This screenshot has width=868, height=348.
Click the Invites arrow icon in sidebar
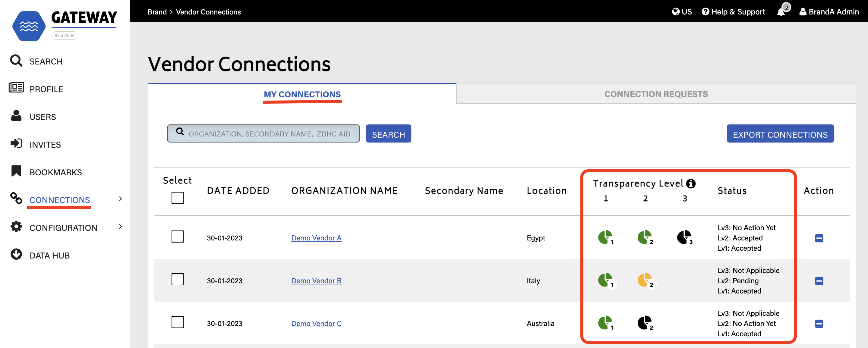pos(16,143)
